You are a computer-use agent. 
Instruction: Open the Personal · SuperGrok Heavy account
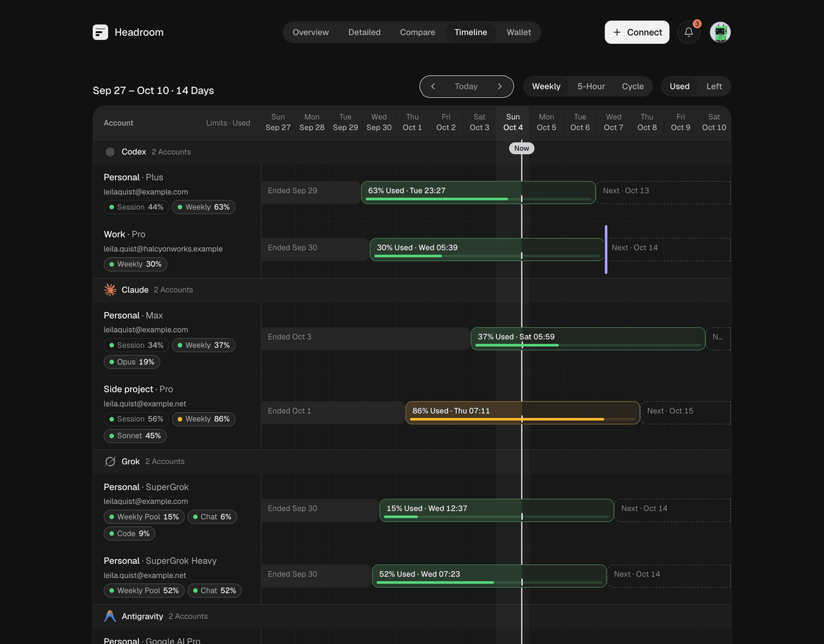click(x=160, y=561)
